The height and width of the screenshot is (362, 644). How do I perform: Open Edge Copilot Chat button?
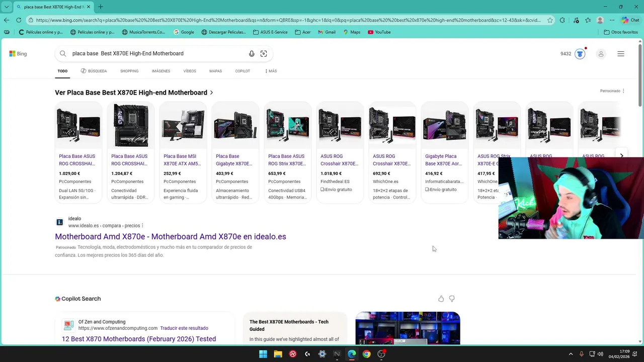tap(630, 20)
